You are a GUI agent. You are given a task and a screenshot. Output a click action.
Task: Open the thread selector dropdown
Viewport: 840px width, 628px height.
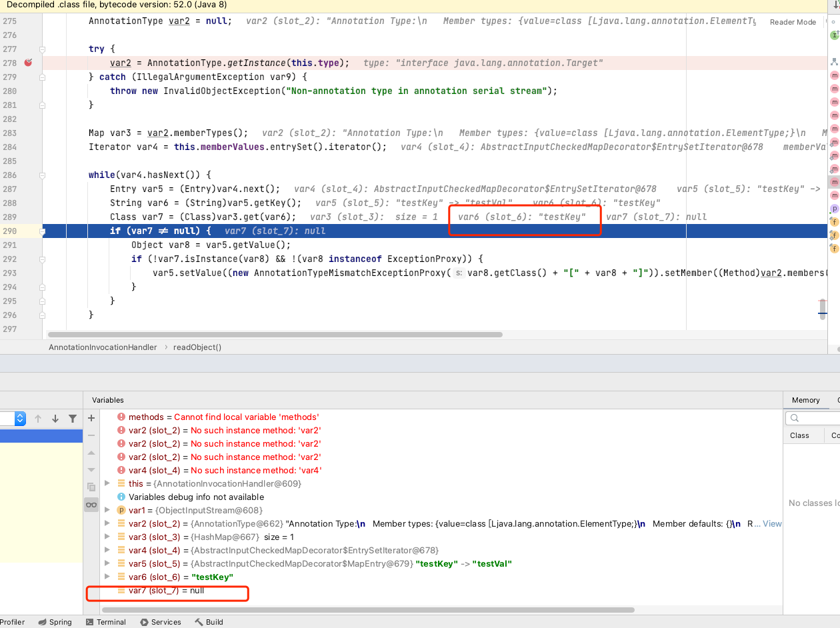pos(19,419)
